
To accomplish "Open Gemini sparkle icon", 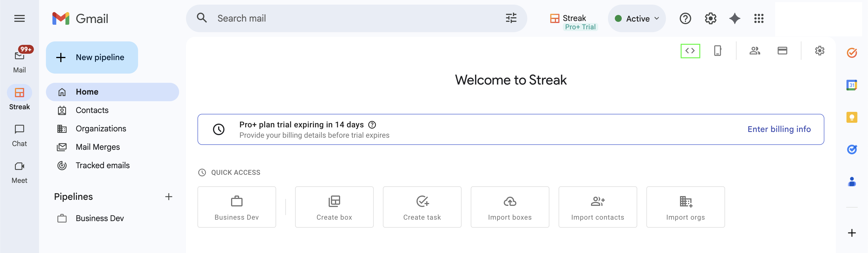I will coord(735,19).
